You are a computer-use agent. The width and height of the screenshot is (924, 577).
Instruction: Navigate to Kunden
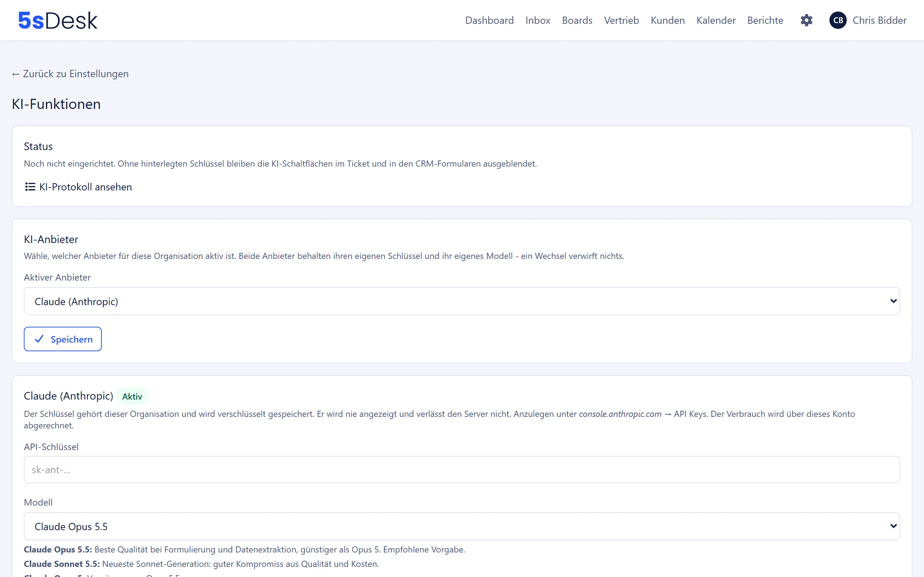click(667, 20)
